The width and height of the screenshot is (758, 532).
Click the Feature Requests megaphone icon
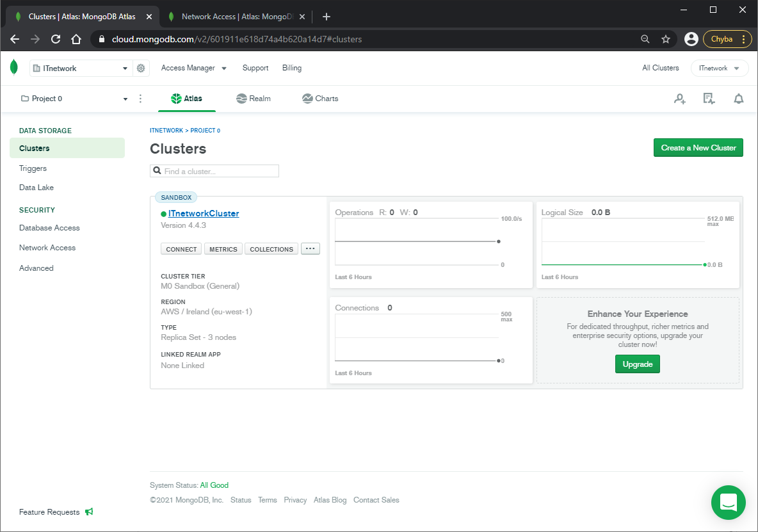[x=90, y=512]
